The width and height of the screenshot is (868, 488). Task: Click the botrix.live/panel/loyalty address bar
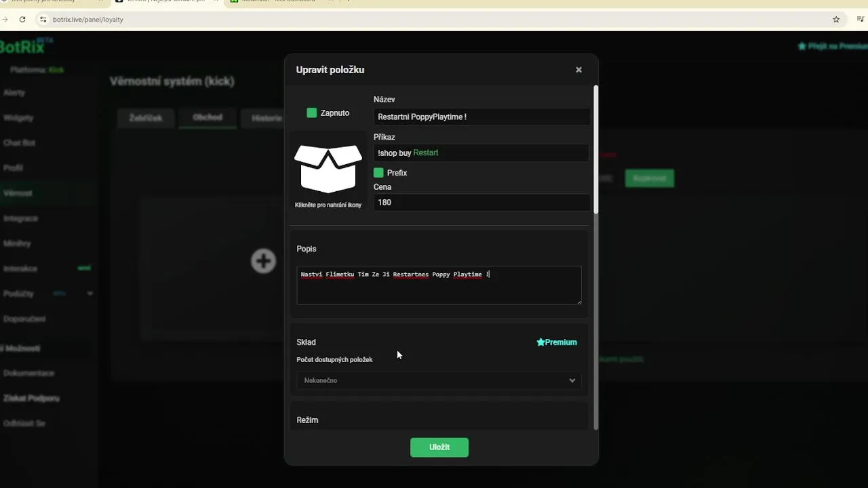pos(88,20)
